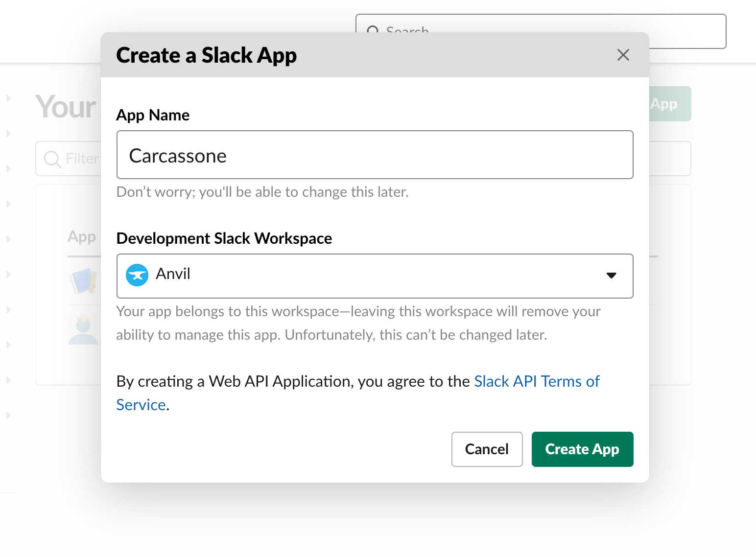Click the blue Anvil workspace logo
756x557 pixels.
137,275
